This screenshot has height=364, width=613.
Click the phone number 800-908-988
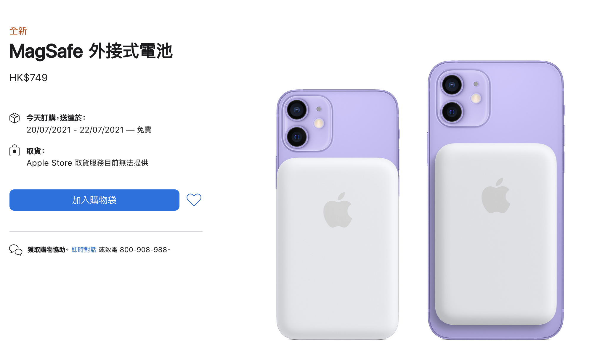click(x=143, y=250)
